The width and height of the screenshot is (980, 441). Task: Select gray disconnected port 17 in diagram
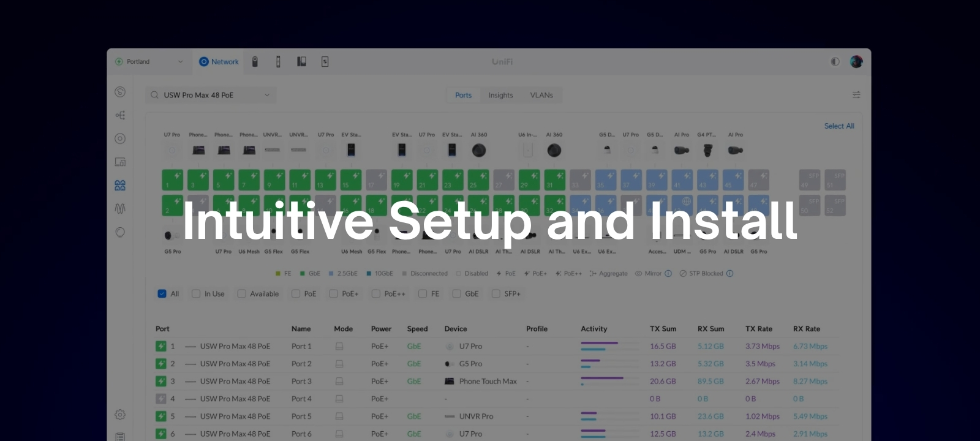(377, 180)
